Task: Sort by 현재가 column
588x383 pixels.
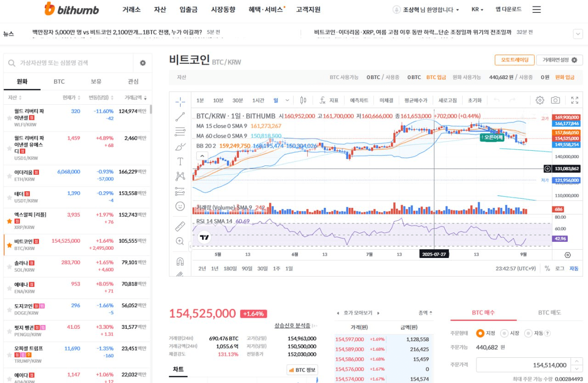Action: 72,97
